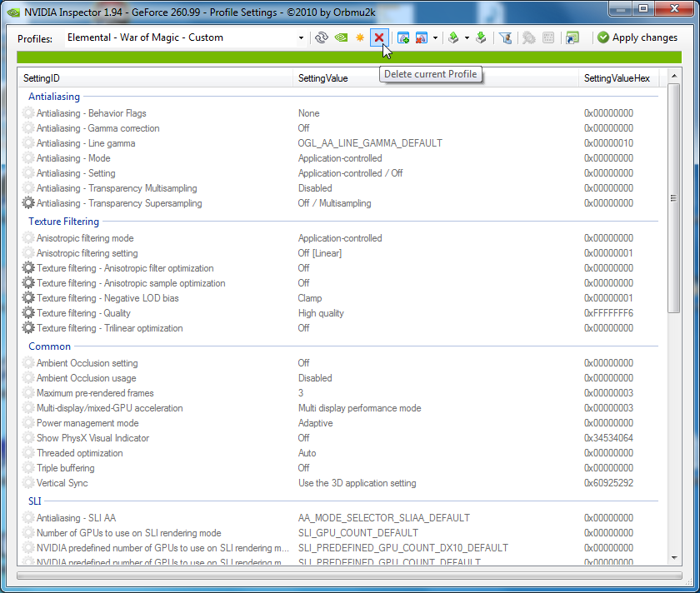Click the add application to profile icon
700x593 pixels.
click(403, 37)
